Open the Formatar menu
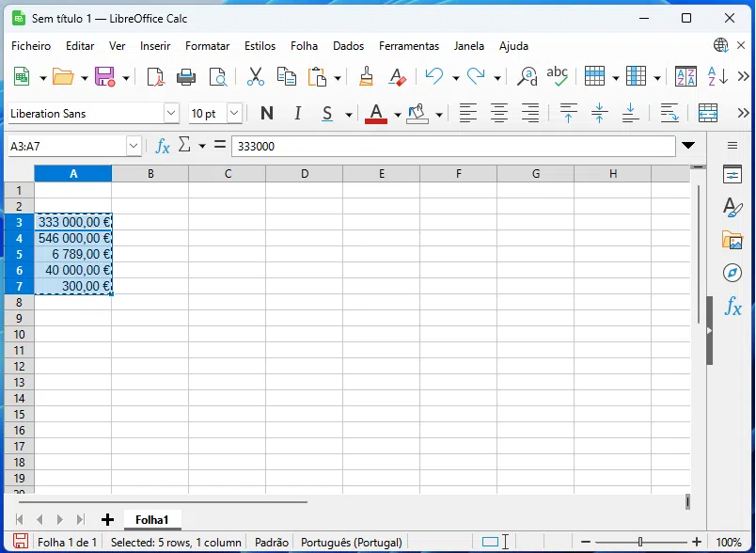 (207, 46)
